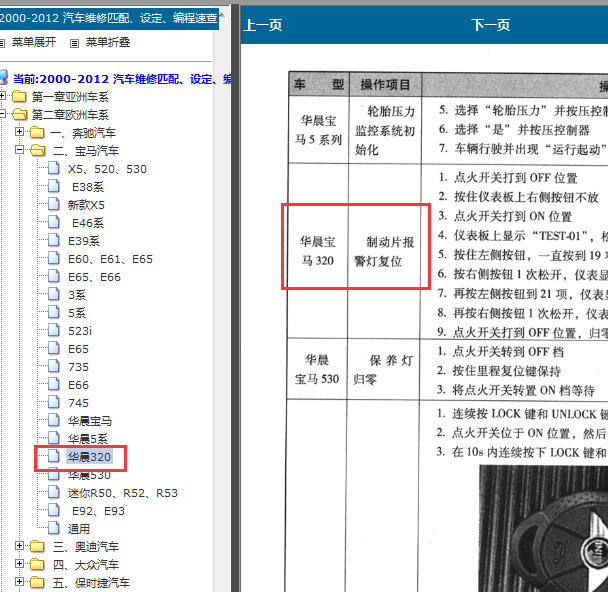The image size is (608, 592).
Task: Click the page icon next to X5、520、530
Action: [x=54, y=168]
